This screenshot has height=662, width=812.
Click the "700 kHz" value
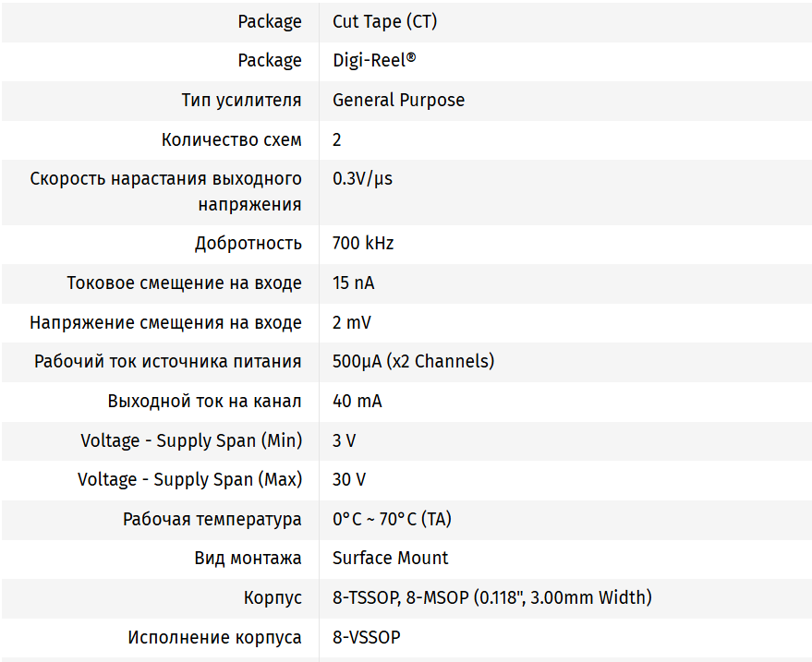(x=363, y=244)
